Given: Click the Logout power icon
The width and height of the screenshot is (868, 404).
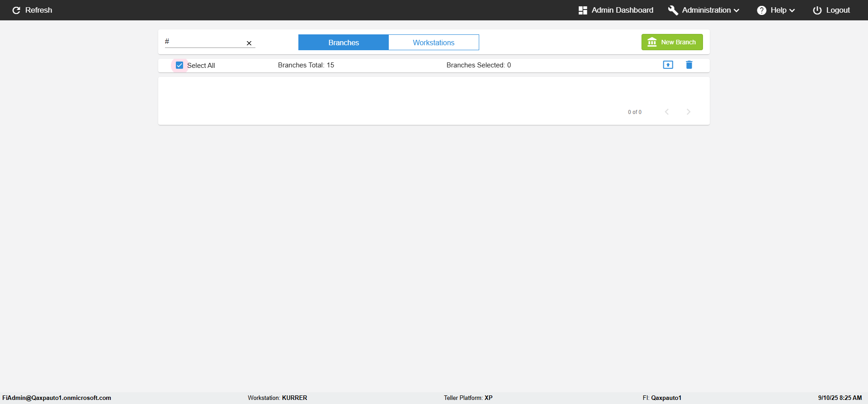Looking at the screenshot, I should pos(817,10).
